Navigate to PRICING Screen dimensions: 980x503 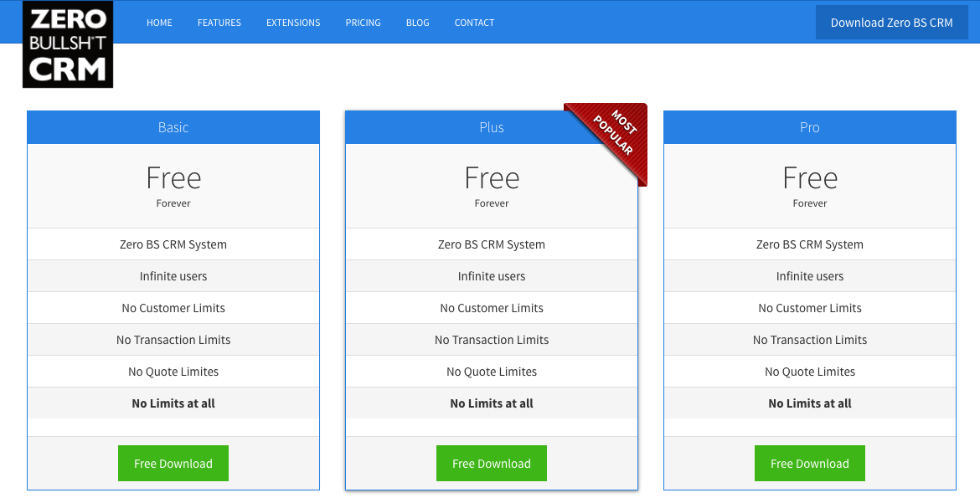(x=364, y=23)
